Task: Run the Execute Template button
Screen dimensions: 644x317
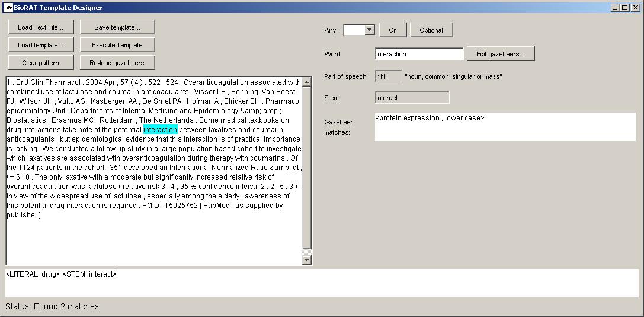Action: (x=117, y=45)
